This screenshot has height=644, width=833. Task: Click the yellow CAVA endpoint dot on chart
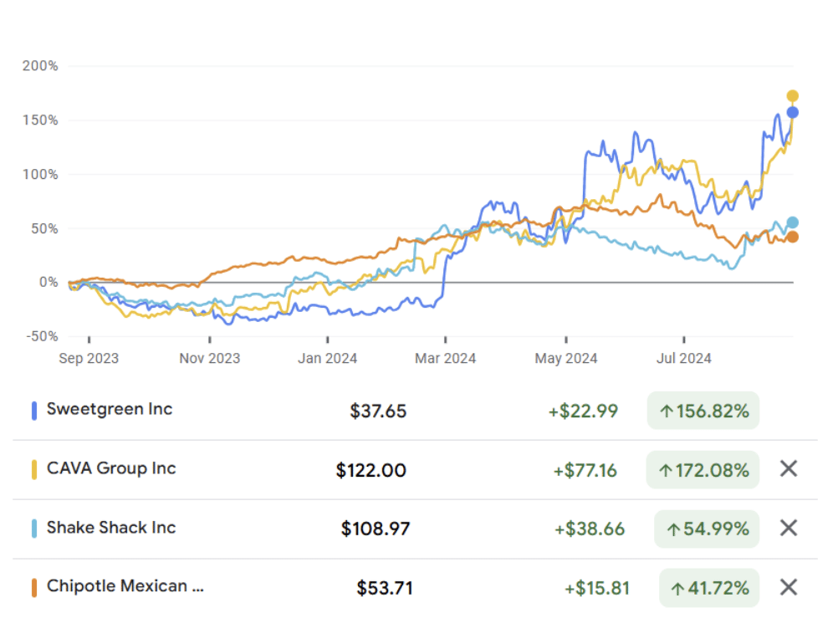click(792, 95)
